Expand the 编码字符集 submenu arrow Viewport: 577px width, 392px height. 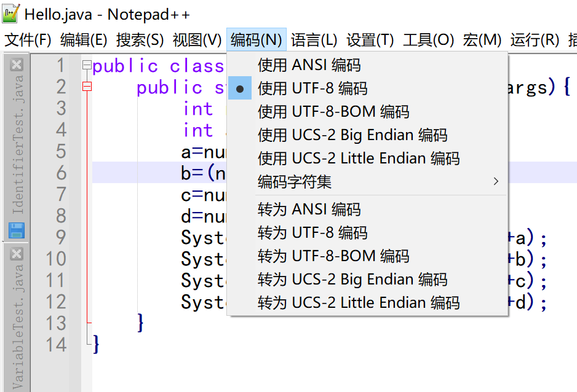pos(496,181)
